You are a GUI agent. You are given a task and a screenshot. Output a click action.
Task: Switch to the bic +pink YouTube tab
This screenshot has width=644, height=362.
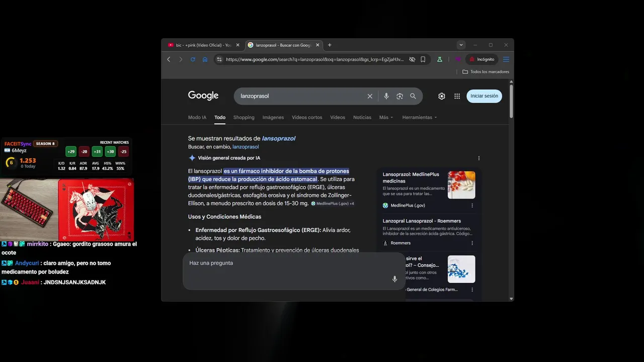[x=204, y=45]
